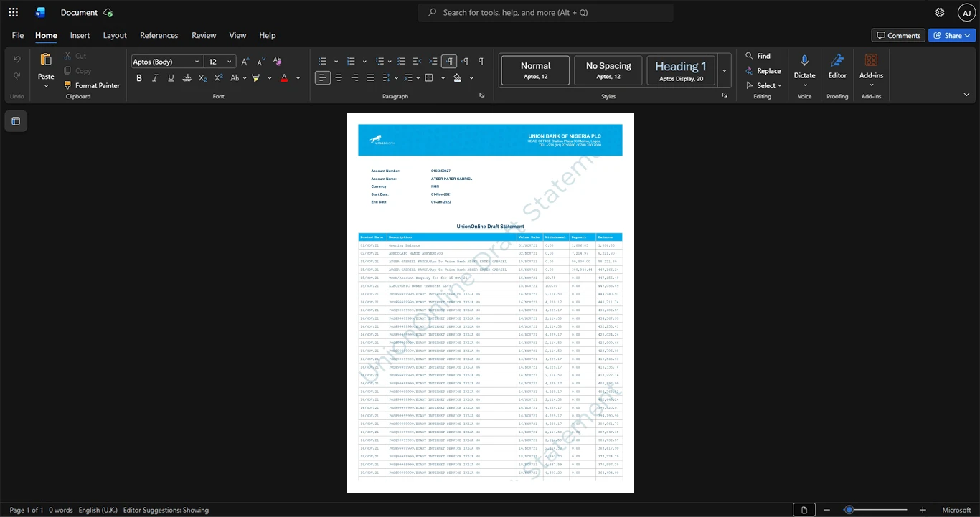Toggle underline formatting
The height and width of the screenshot is (517, 980).
[171, 77]
